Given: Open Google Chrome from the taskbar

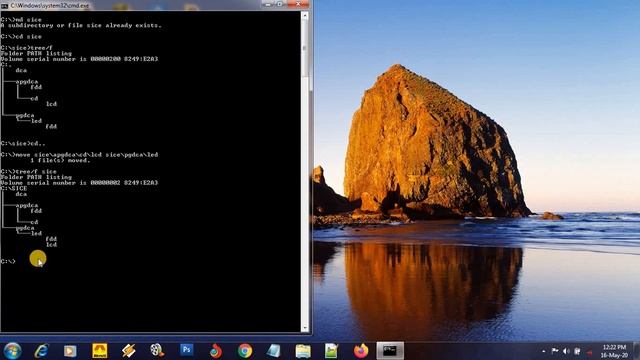Looking at the screenshot, I should tap(245, 351).
